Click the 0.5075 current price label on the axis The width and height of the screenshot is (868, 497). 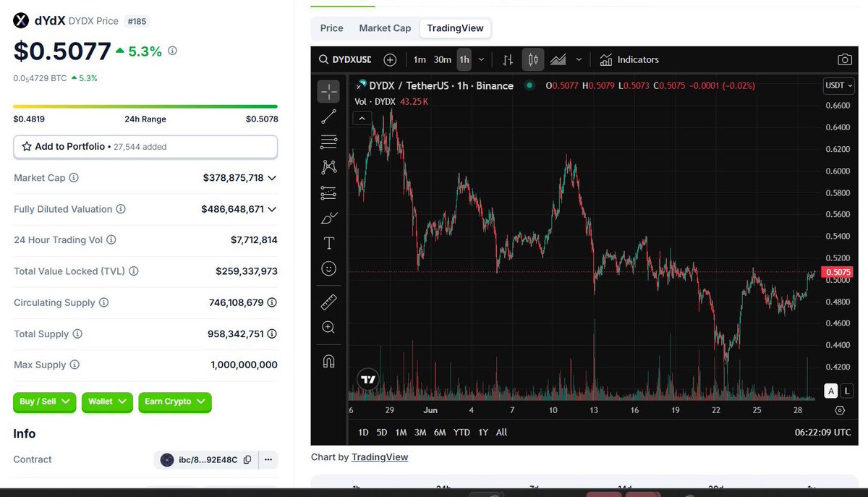(x=838, y=273)
